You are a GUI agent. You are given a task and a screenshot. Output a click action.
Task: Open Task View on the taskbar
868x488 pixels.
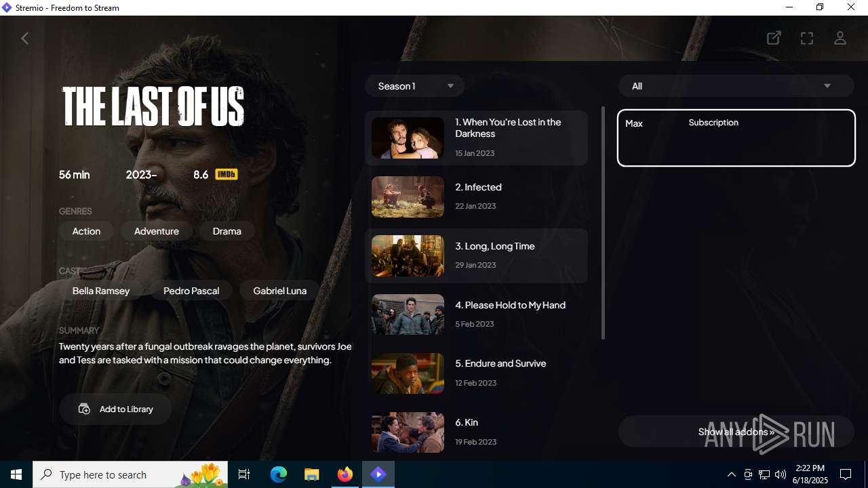click(244, 474)
